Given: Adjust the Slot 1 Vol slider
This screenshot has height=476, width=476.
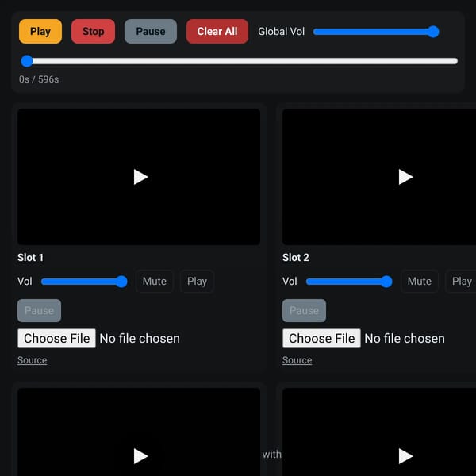Looking at the screenshot, I should click(84, 282).
